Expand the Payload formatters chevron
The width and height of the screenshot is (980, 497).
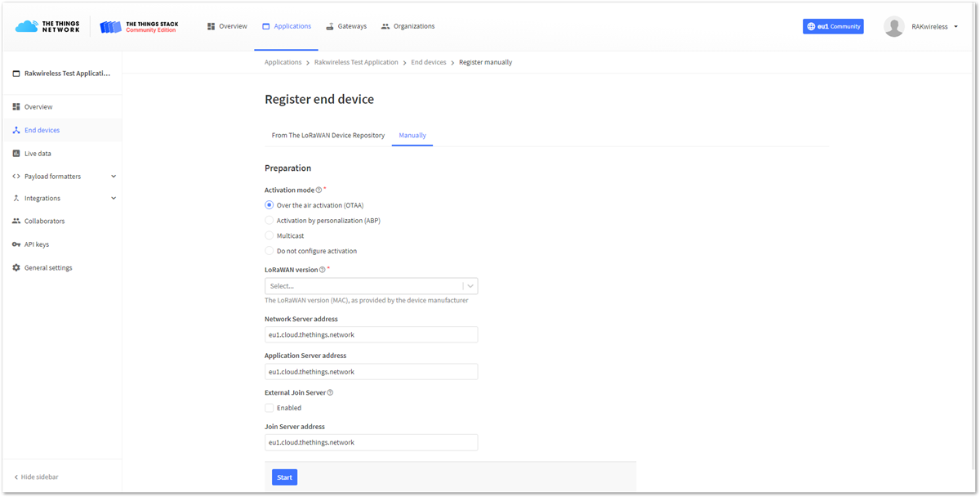point(114,177)
